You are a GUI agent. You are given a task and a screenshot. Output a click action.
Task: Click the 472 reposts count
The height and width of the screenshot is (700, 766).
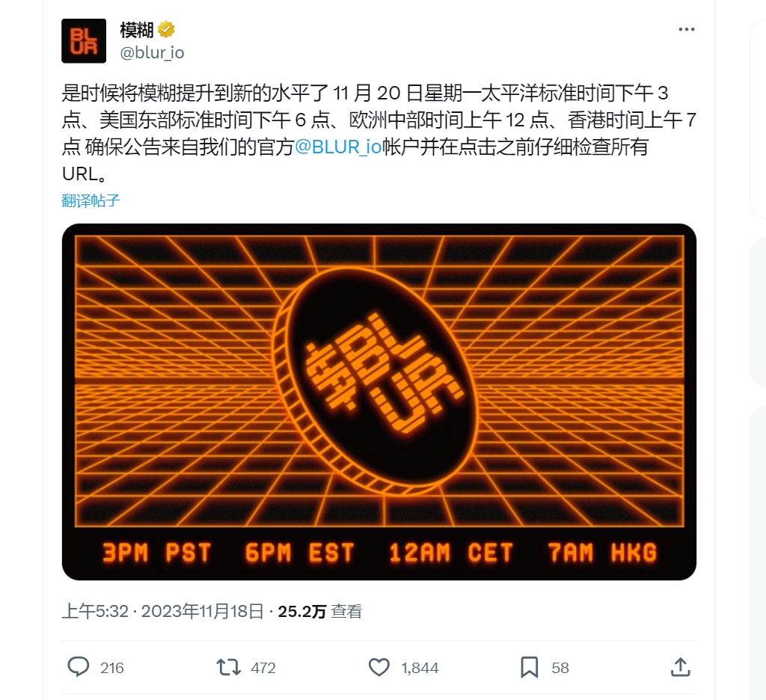pos(263,668)
